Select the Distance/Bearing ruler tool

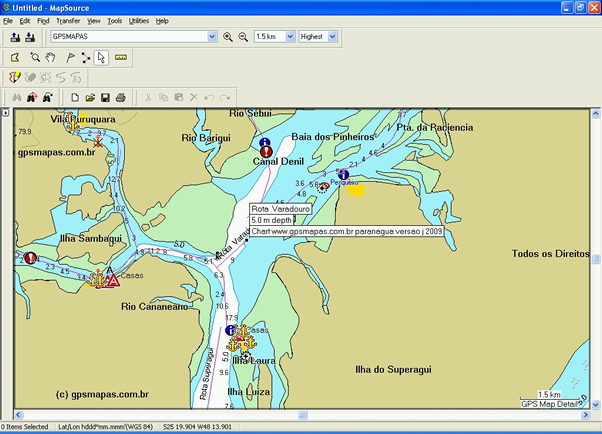pos(121,57)
